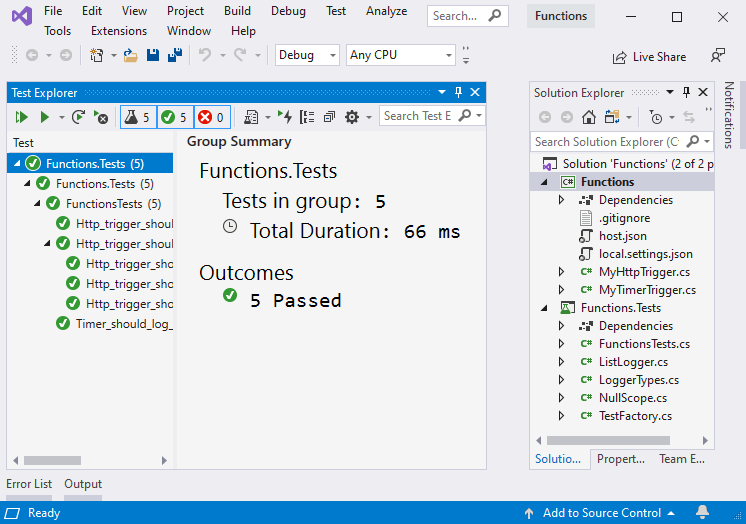Image resolution: width=746 pixels, height=524 pixels.
Task: Toggle the failed tests filter (0)
Action: (211, 117)
